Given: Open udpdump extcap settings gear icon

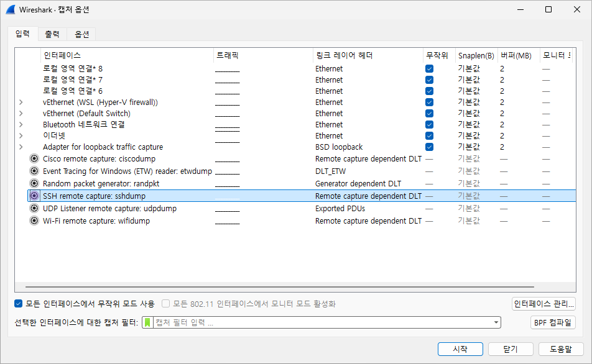Looking at the screenshot, I should tap(34, 208).
